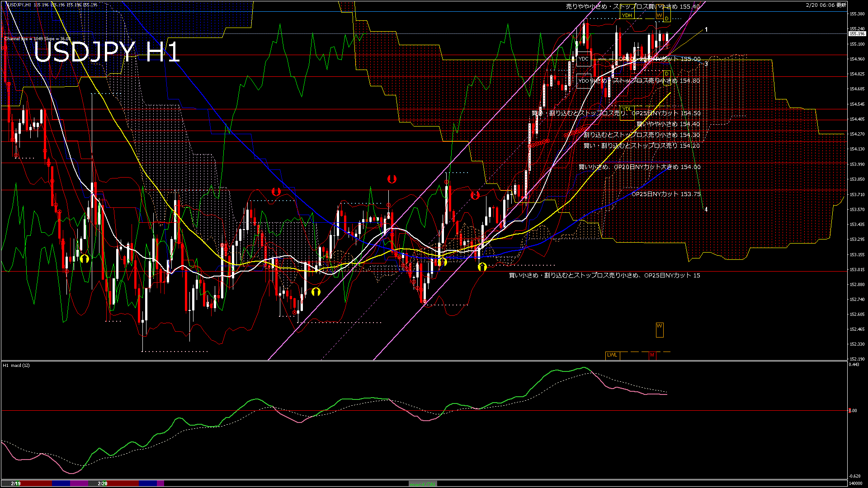Image resolution: width=868 pixels, height=488 pixels.
Task: Click the orange M marker box
Action: (x=652, y=355)
